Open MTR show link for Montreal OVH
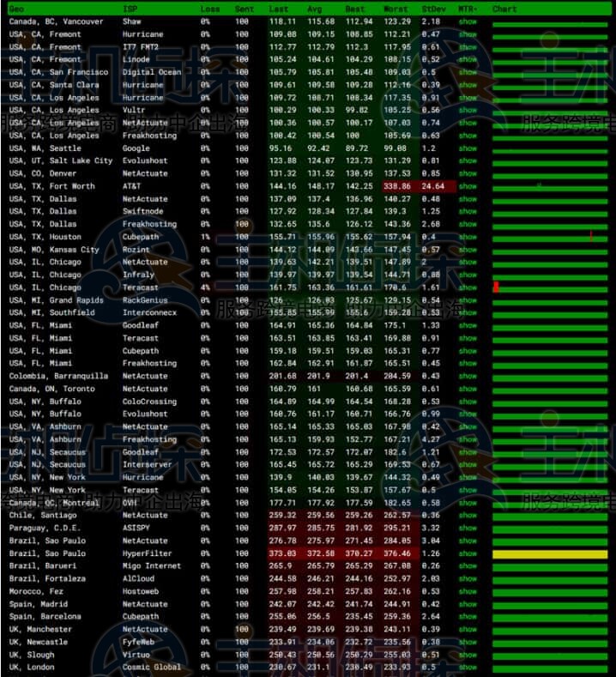 (x=468, y=503)
